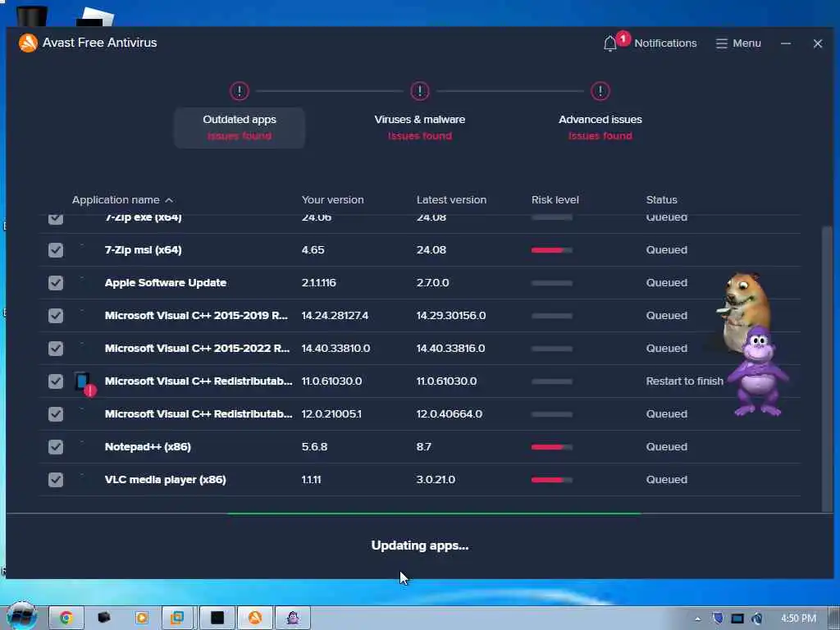This screenshot has width=840, height=630.
Task: Toggle checkbox for Visual C++ 11.0.61030.0 row
Action: click(56, 381)
